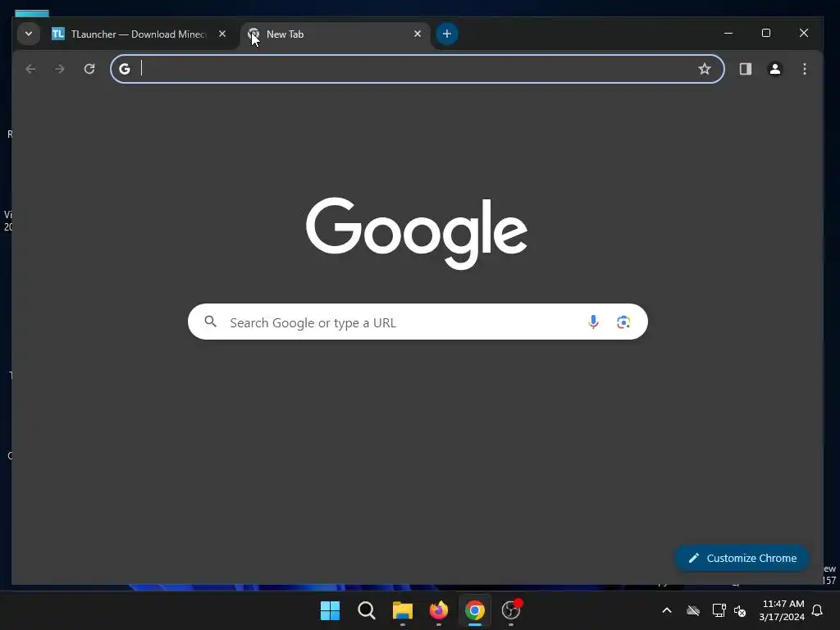Focus the Chrome address bar

pyautogui.click(x=418, y=69)
